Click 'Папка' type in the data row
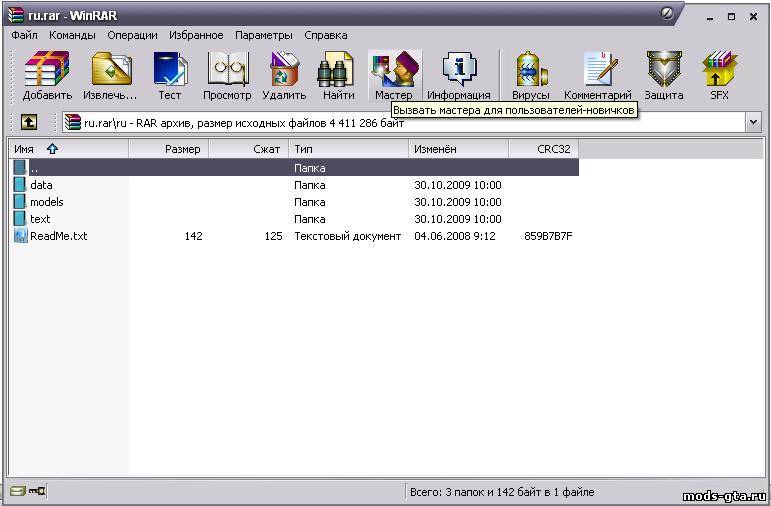This screenshot has height=506, width=771. (310, 185)
